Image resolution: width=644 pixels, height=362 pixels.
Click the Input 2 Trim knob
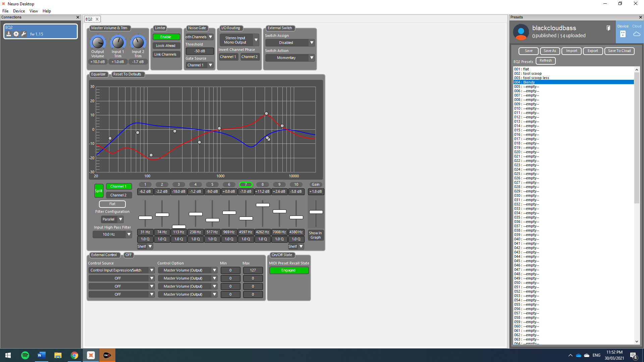[138, 42]
